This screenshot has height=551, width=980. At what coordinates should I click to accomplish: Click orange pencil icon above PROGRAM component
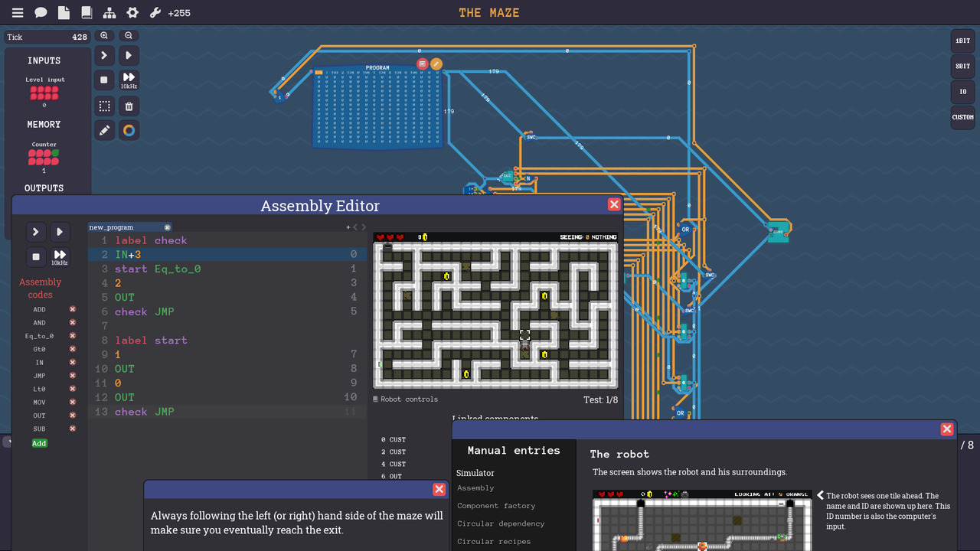(436, 64)
